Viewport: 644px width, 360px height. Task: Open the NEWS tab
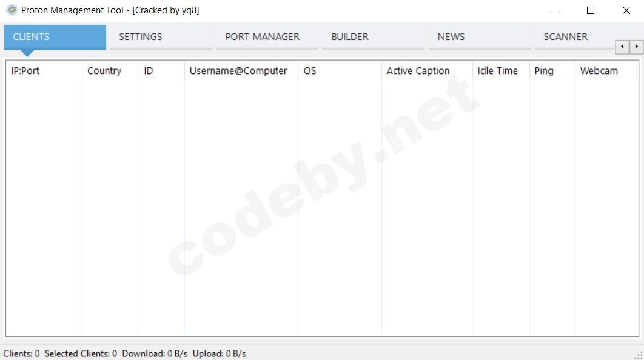point(451,36)
